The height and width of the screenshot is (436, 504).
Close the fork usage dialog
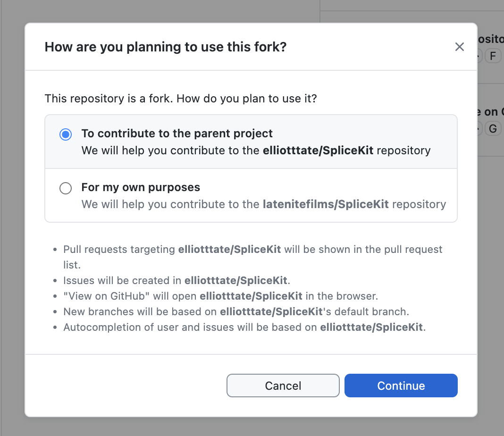460,47
